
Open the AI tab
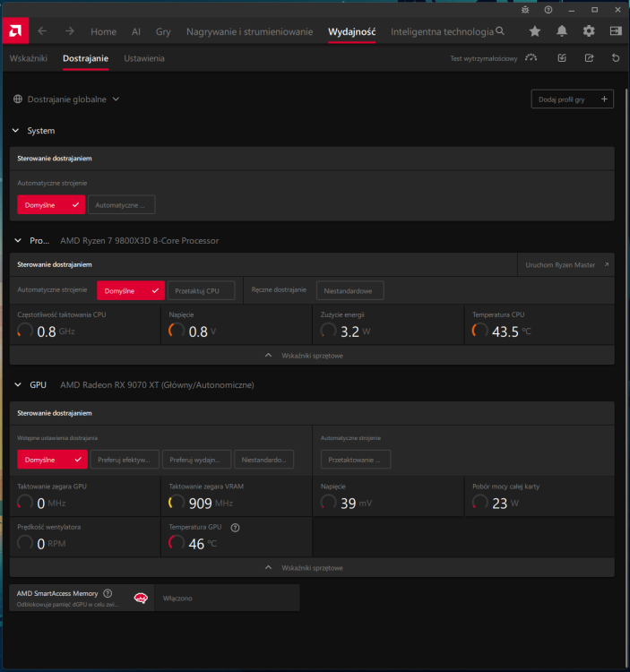coord(136,31)
